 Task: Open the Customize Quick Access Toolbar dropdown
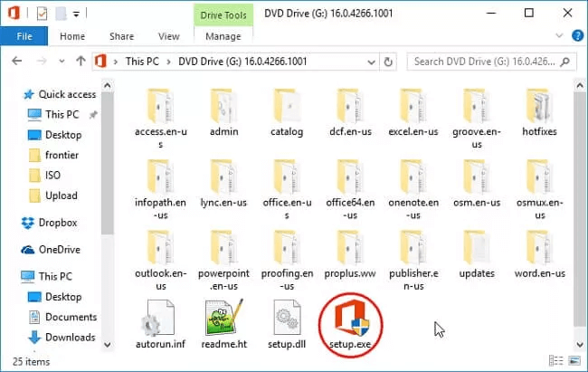tap(77, 14)
